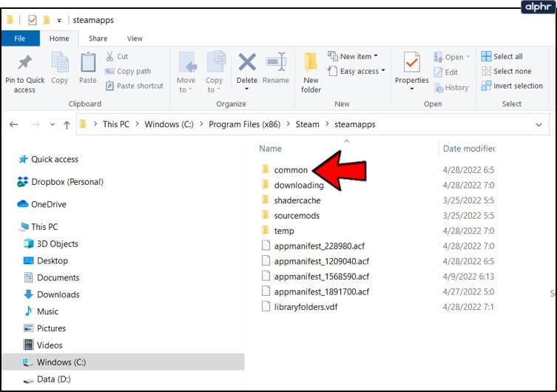Click the Forward navigation arrow

(x=36, y=124)
